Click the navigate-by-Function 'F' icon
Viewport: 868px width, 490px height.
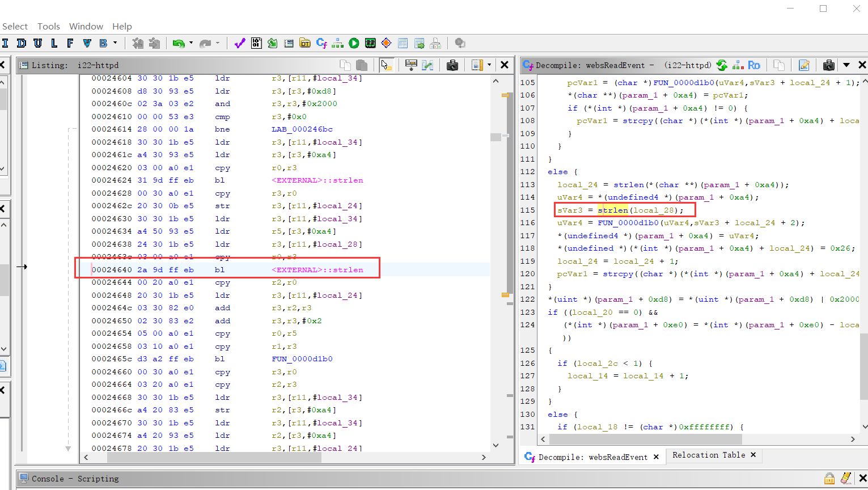pyautogui.click(x=70, y=43)
